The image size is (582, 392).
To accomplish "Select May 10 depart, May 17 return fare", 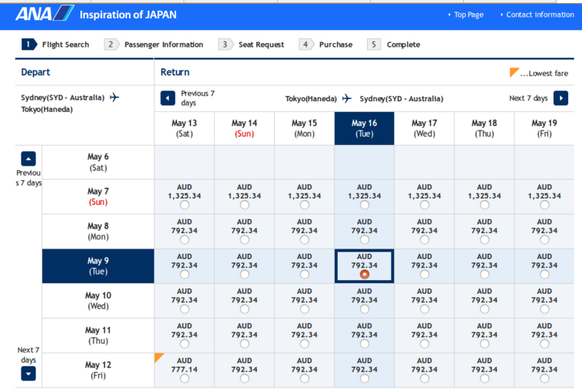I will pos(425,309).
